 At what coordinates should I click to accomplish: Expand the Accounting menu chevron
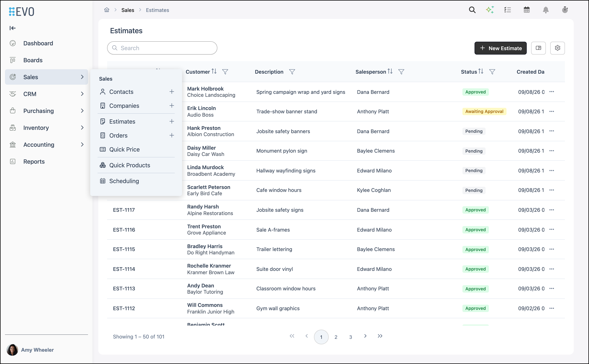(x=82, y=145)
